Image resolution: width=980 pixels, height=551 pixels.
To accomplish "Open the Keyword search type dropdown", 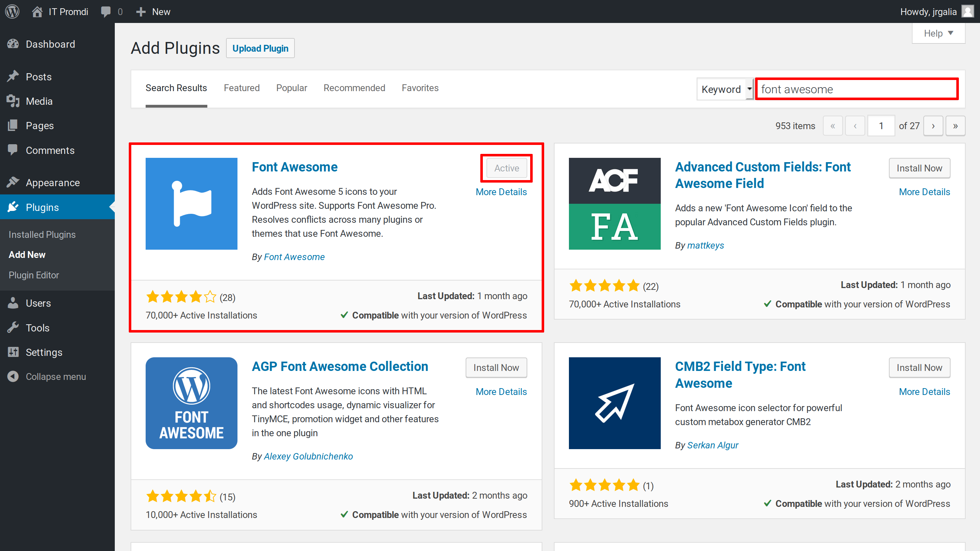I will [x=725, y=89].
